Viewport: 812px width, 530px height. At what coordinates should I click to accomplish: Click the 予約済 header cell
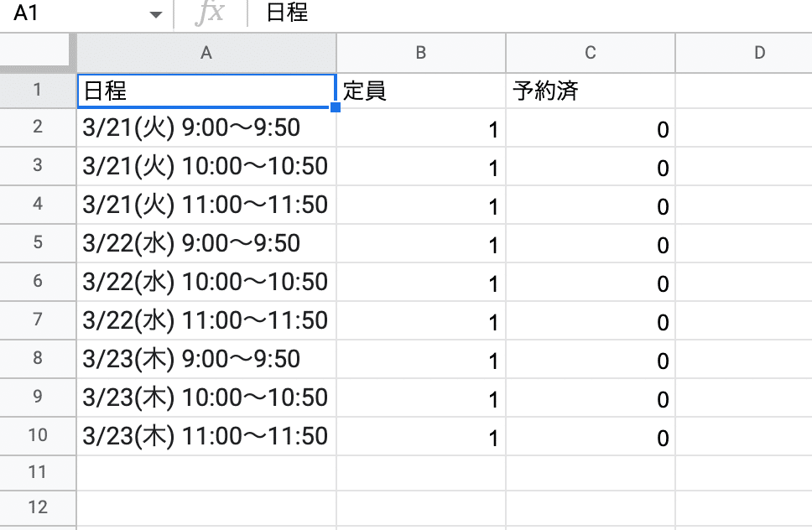click(591, 91)
